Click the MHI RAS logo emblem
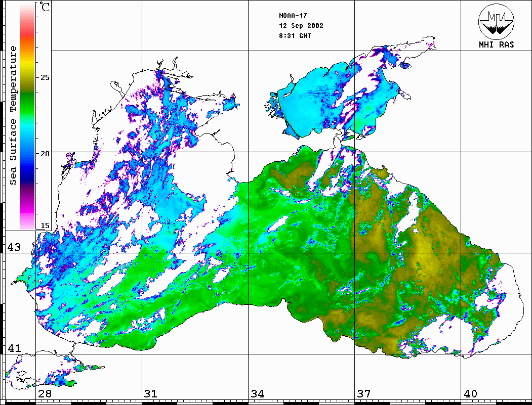532x405 pixels. tap(497, 21)
